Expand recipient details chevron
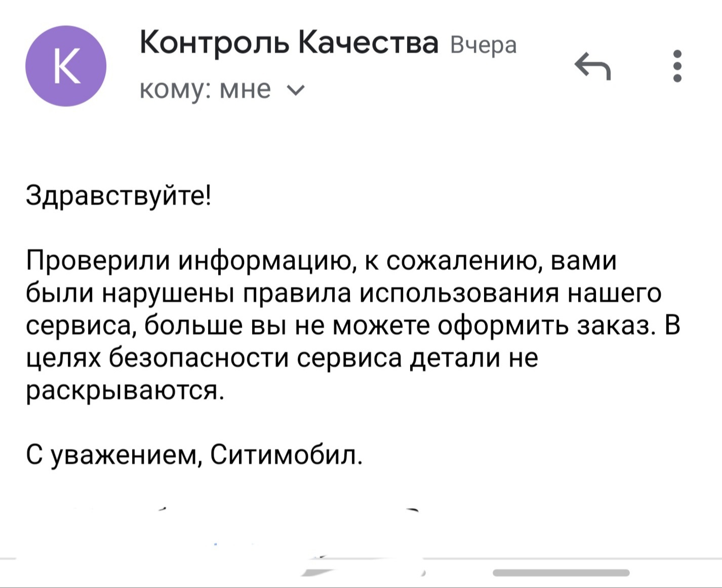 296,90
